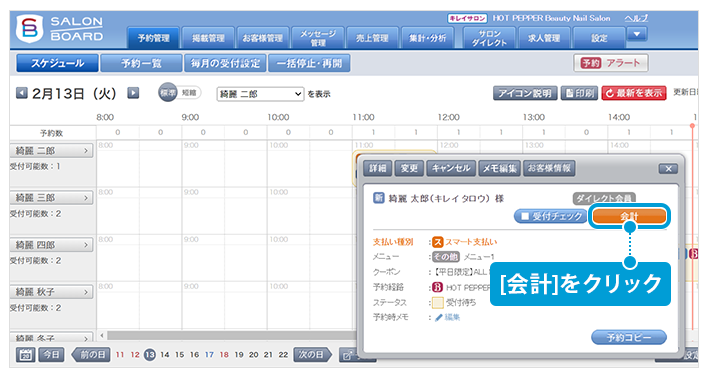Select date 11 in bottom date strip
The height and width of the screenshot is (378, 710).
tap(120, 355)
